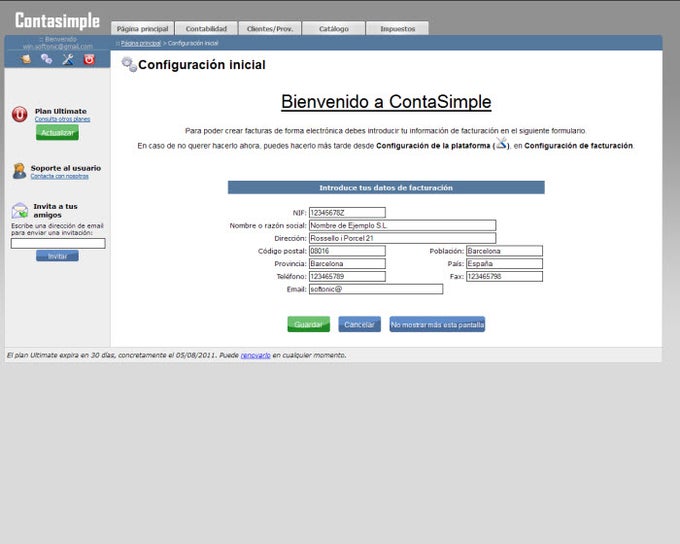Image resolution: width=680 pixels, height=544 pixels.
Task: Focus the Teléfono field
Action: point(347,276)
